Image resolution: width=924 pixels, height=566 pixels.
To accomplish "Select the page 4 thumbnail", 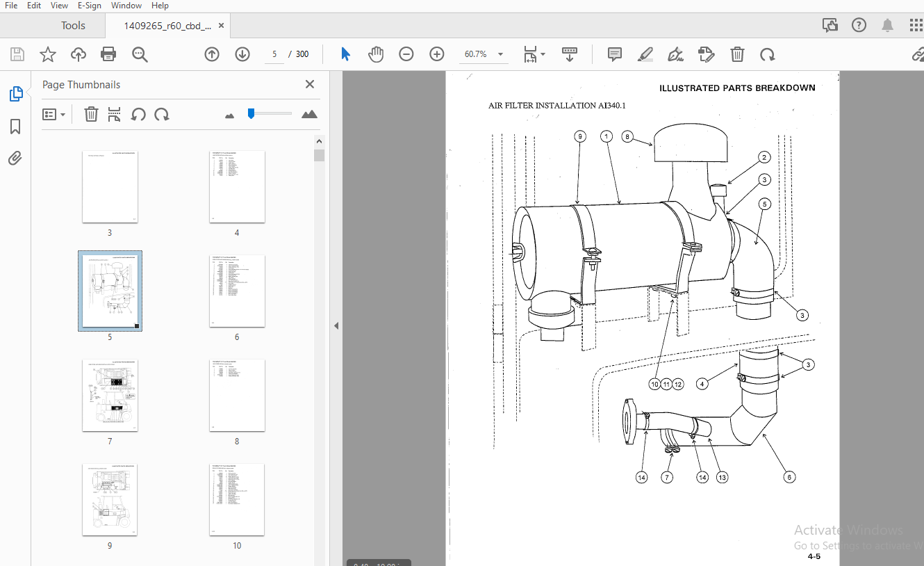I will 237,187.
